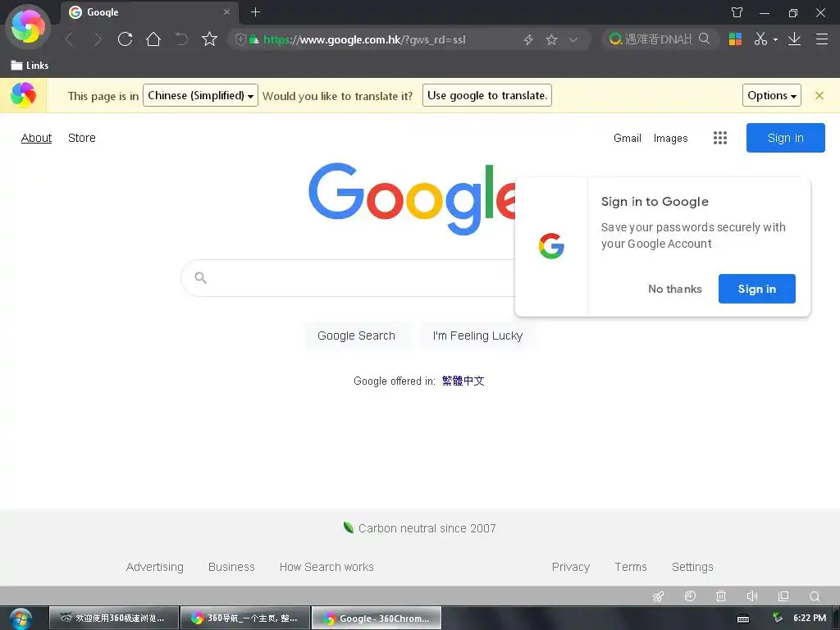840x630 pixels.
Task: Switch to 360导航 taskbar window
Action: (x=245, y=618)
